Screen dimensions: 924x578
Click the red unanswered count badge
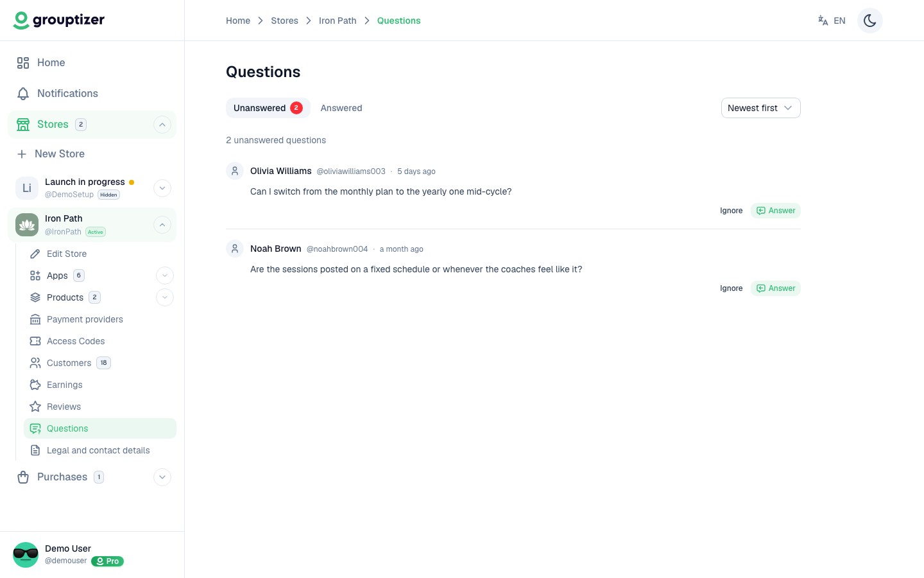[296, 108]
